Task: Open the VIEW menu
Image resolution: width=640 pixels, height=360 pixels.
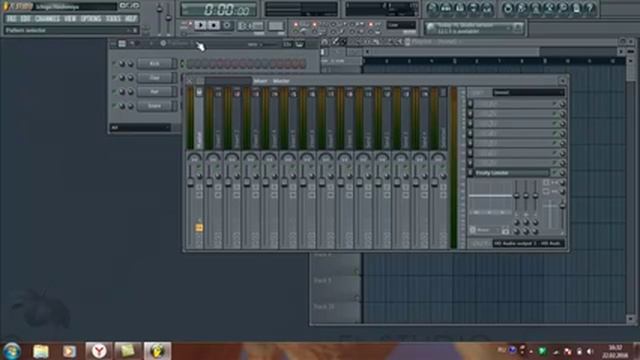Action: tap(70, 19)
